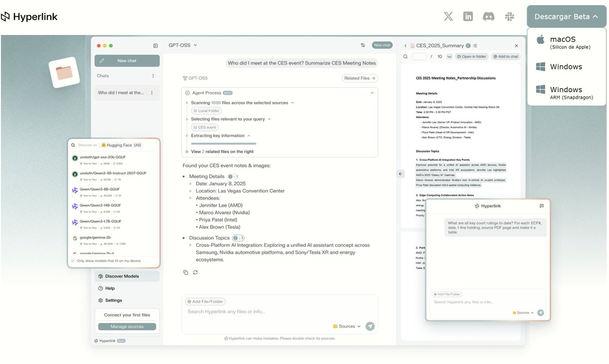The image size is (609, 364).
Task: Click the extracting progress bar
Action: [223, 144]
